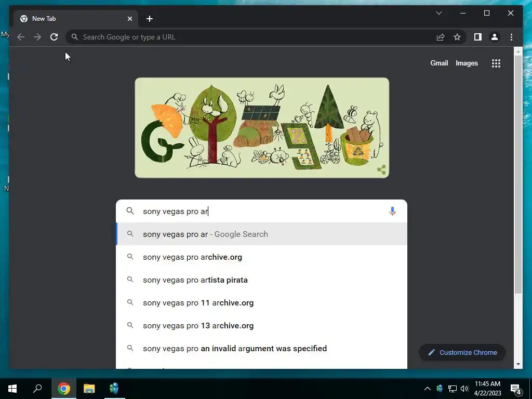Open Chrome three-dot menu
Screen dimensions: 532x399
coord(511,37)
